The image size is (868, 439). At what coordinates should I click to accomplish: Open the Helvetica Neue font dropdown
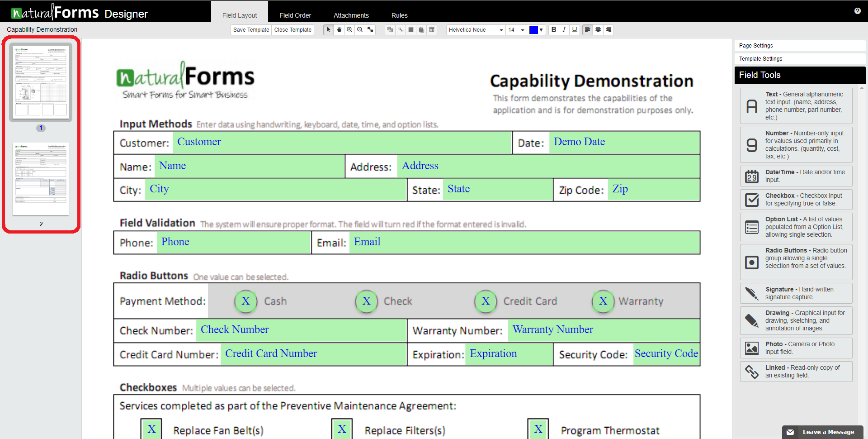[x=476, y=30]
